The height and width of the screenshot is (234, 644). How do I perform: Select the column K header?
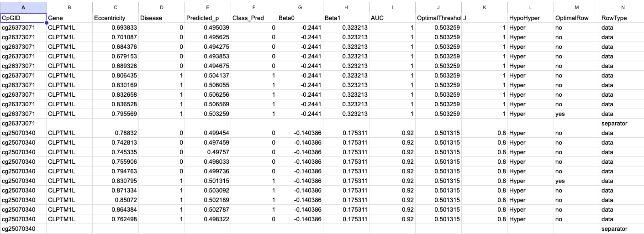(484, 7)
